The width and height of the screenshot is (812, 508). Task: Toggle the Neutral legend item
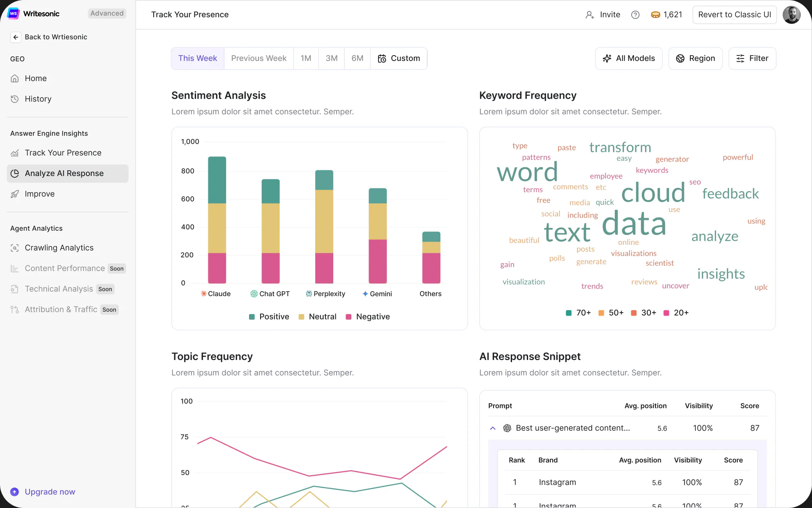point(317,317)
